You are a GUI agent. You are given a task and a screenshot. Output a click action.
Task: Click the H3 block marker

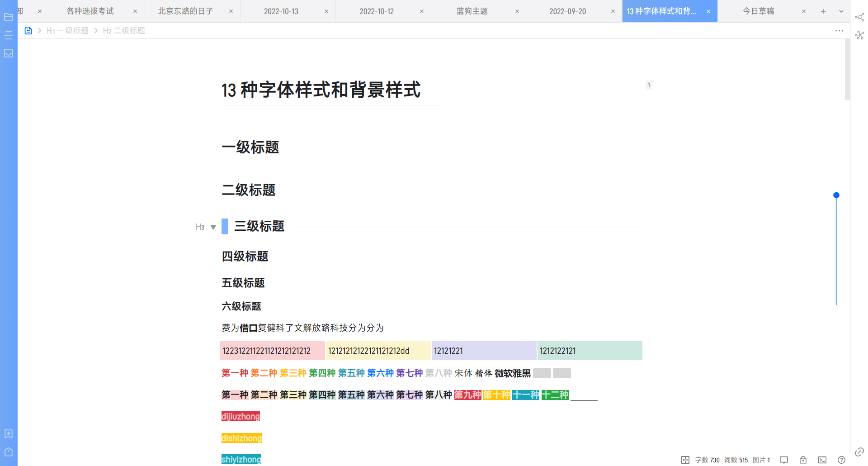[200, 227]
